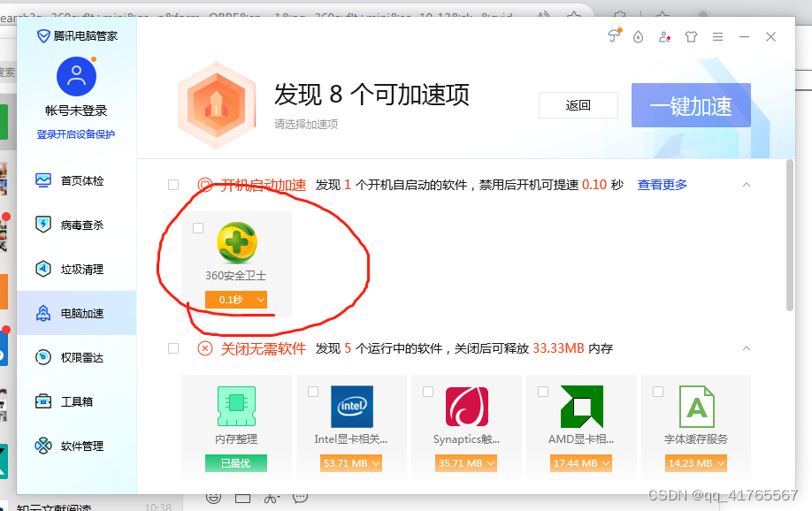
Task: Switch to 垃圾清理 in sidebar
Action: 77,270
